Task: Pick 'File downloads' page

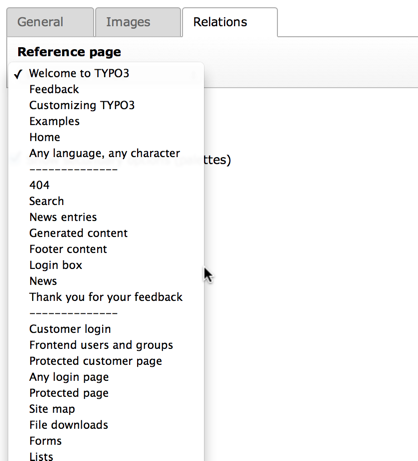Action: coord(106,425)
